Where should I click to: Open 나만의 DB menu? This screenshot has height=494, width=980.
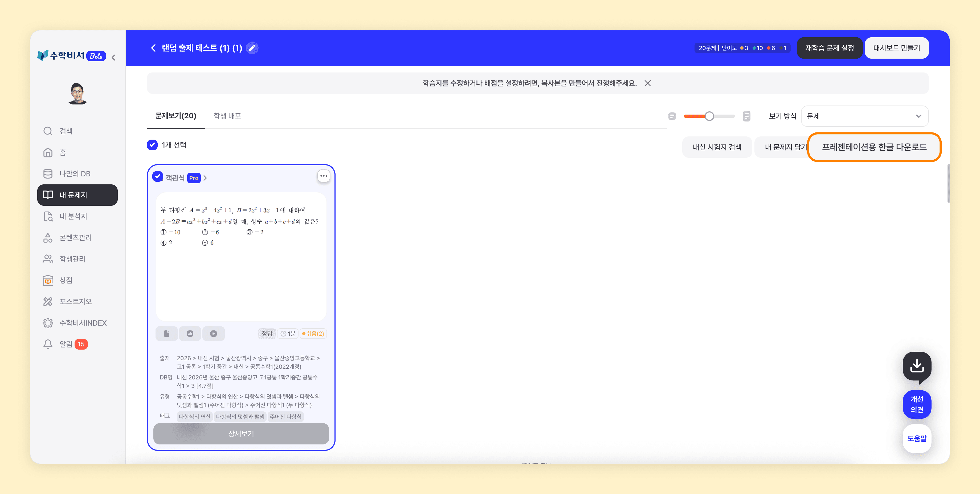click(x=77, y=173)
